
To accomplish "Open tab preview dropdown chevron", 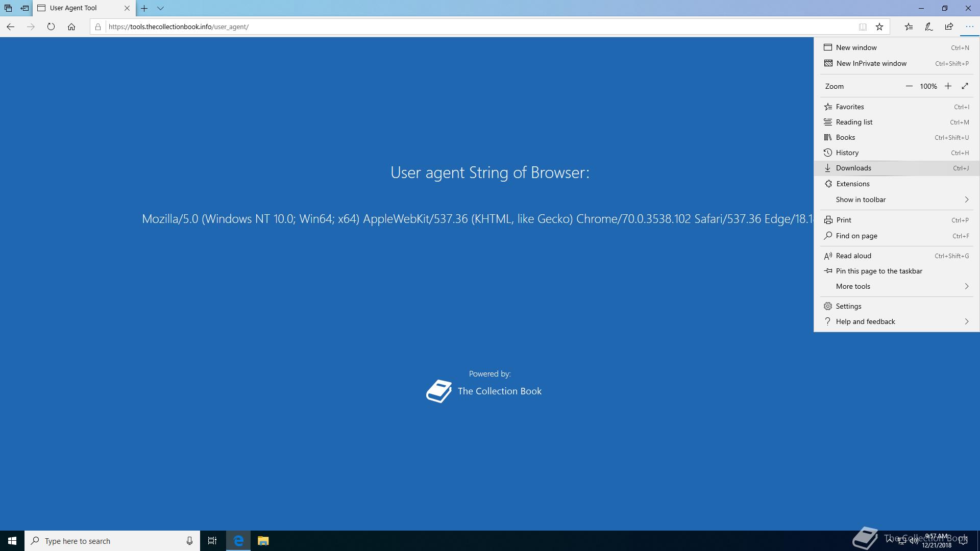I will [160, 8].
